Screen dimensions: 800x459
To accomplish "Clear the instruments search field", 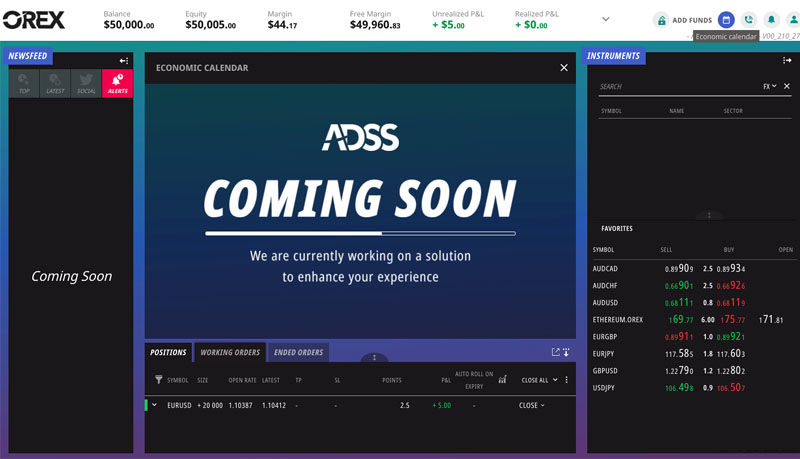I will (x=787, y=86).
